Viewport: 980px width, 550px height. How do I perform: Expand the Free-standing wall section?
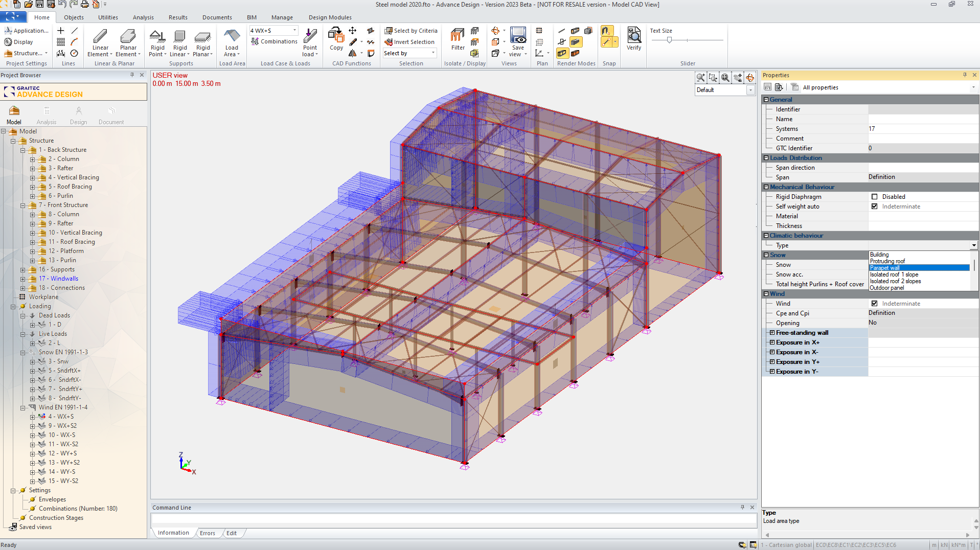pos(772,333)
